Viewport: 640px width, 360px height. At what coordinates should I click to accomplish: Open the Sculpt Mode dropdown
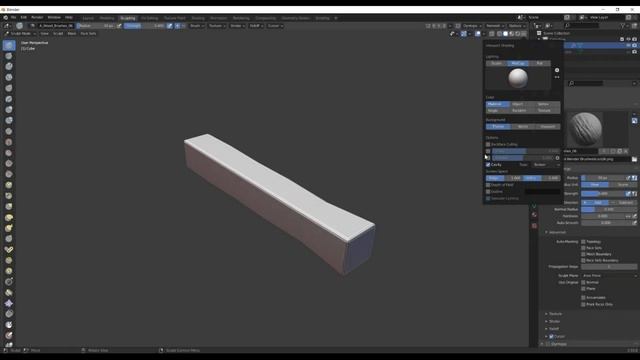20,33
